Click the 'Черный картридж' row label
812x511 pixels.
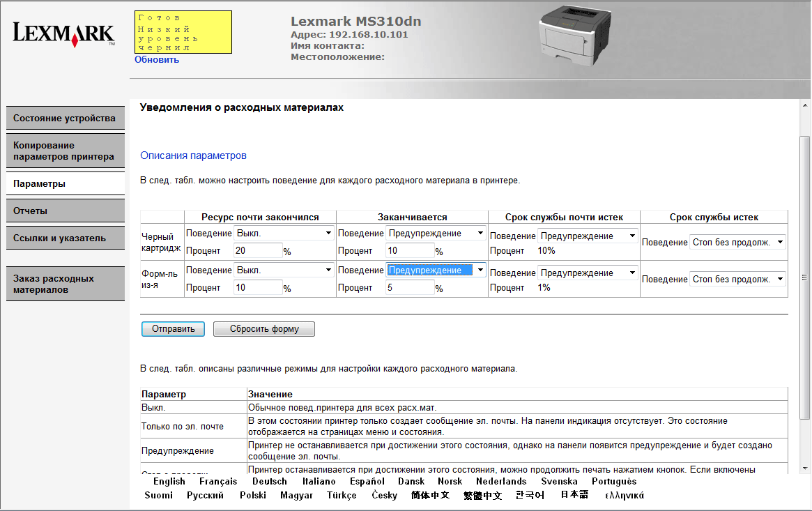[x=161, y=243]
